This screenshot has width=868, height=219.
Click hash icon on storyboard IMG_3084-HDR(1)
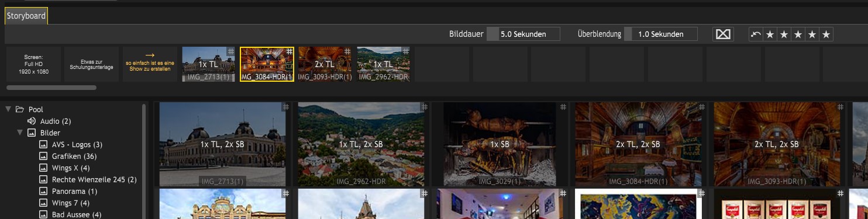289,51
